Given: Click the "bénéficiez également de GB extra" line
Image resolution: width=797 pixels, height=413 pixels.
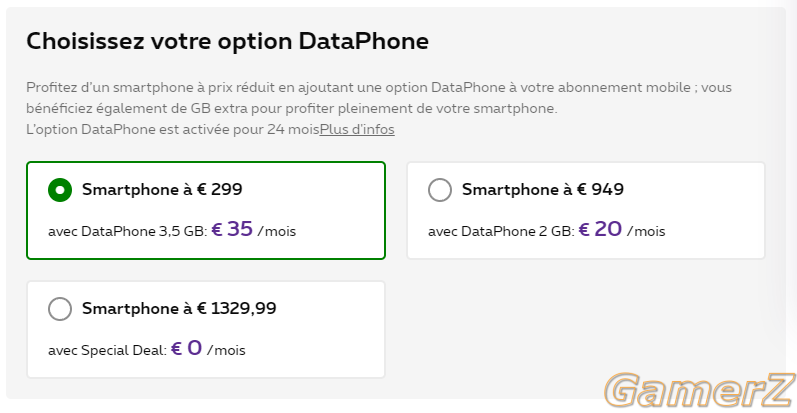Looking at the screenshot, I should (x=292, y=109).
